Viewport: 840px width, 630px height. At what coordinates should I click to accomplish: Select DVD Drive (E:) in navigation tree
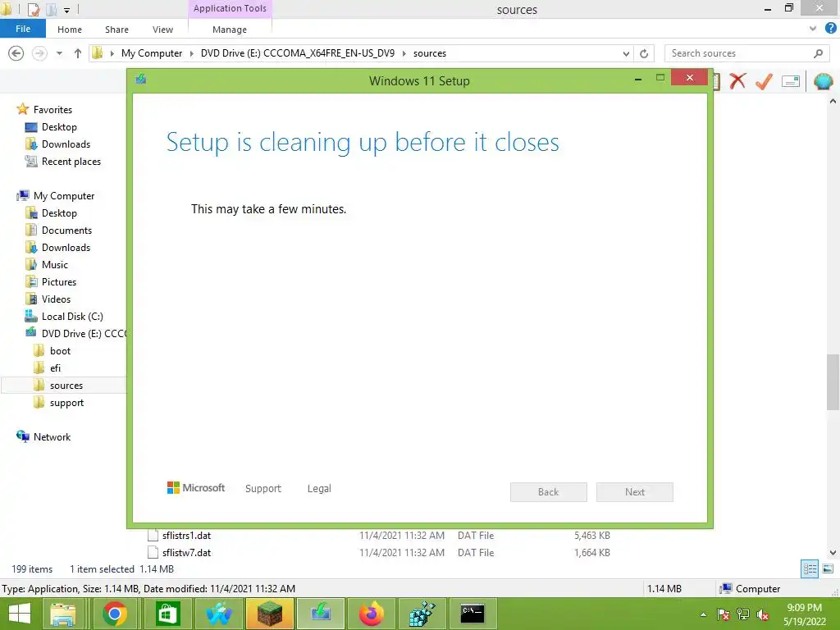click(84, 334)
